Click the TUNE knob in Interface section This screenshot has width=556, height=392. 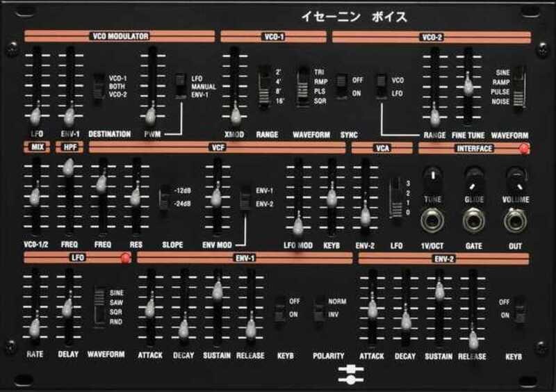tap(433, 176)
